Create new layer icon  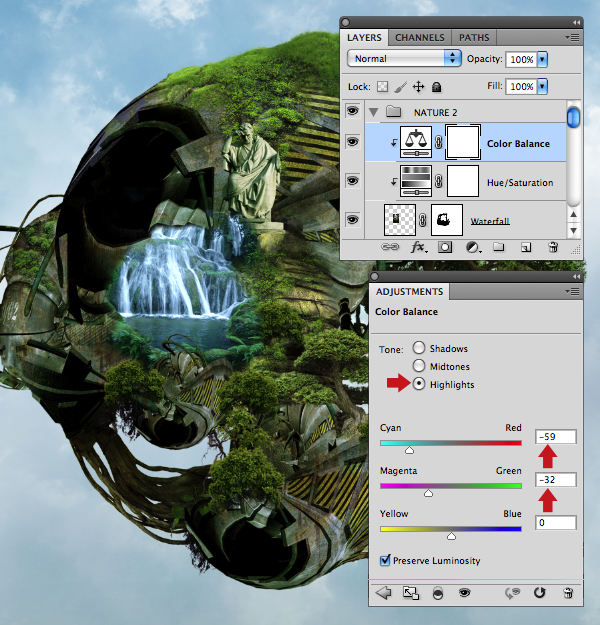(526, 248)
